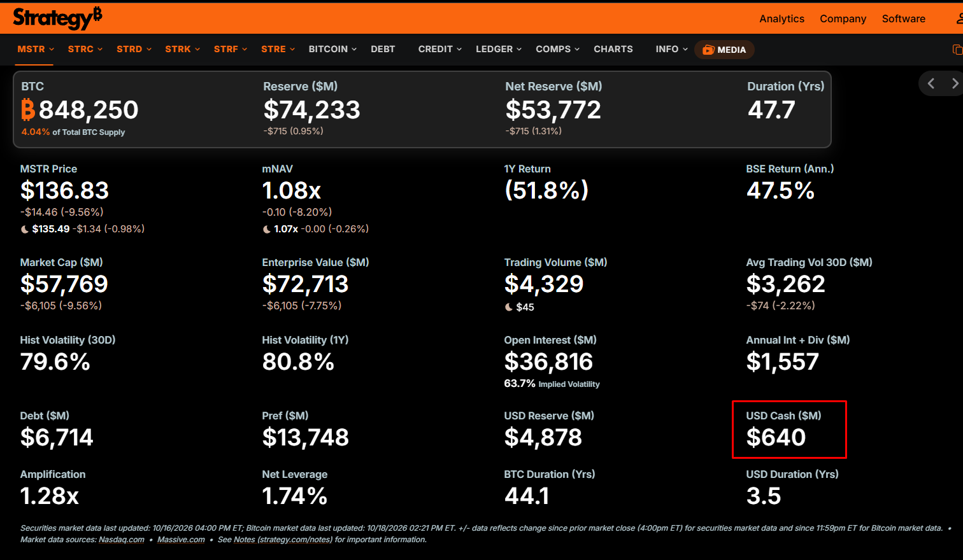Open the COMPS menu
Image resolution: width=963 pixels, height=560 pixels.
pyautogui.click(x=558, y=49)
